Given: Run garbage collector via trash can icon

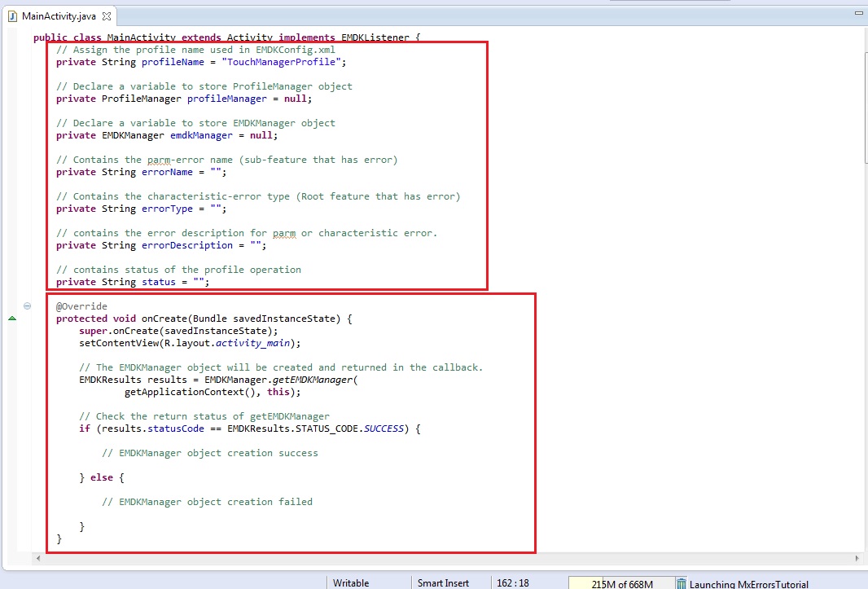Looking at the screenshot, I should [x=681, y=583].
